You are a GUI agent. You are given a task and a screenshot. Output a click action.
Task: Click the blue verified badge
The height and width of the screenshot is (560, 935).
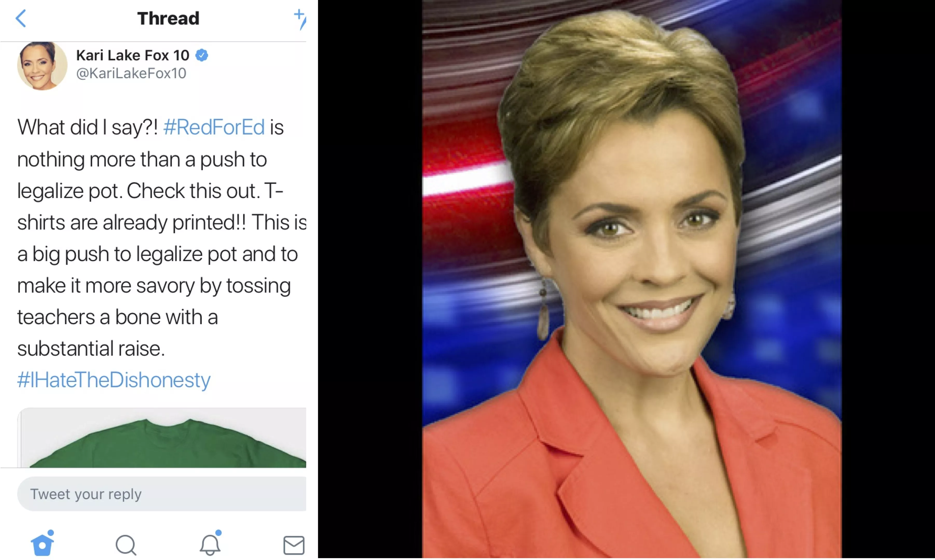click(202, 55)
